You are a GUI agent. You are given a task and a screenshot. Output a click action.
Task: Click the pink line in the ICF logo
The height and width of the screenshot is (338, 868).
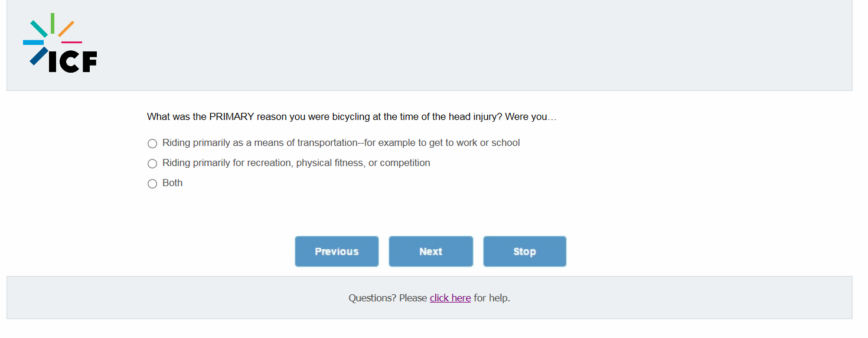(71, 42)
